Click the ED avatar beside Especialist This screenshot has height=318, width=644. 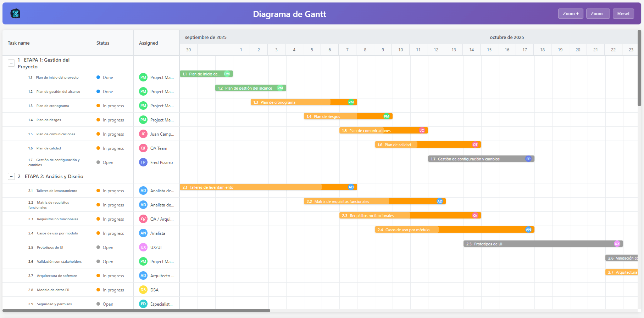click(x=143, y=304)
